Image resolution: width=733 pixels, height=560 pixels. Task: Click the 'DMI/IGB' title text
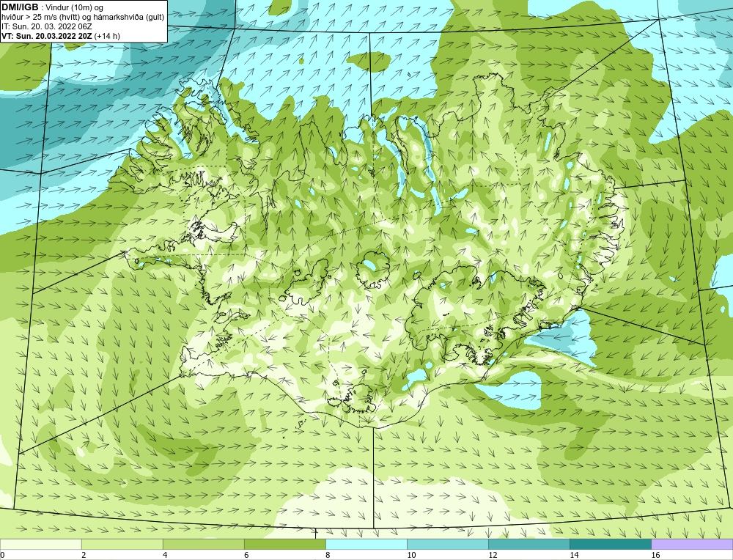(x=20, y=7)
